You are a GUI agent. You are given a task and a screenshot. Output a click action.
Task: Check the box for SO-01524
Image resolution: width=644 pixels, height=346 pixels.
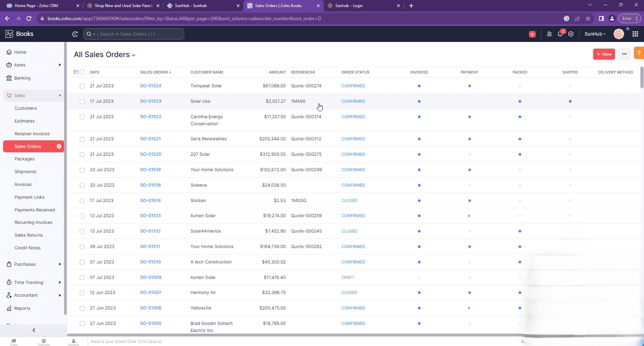point(82,86)
